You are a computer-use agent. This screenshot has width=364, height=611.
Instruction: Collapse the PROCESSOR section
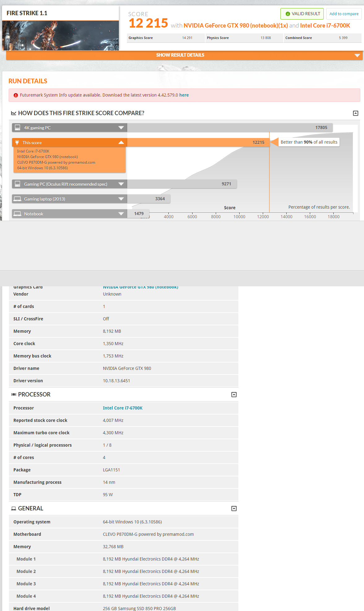(234, 395)
